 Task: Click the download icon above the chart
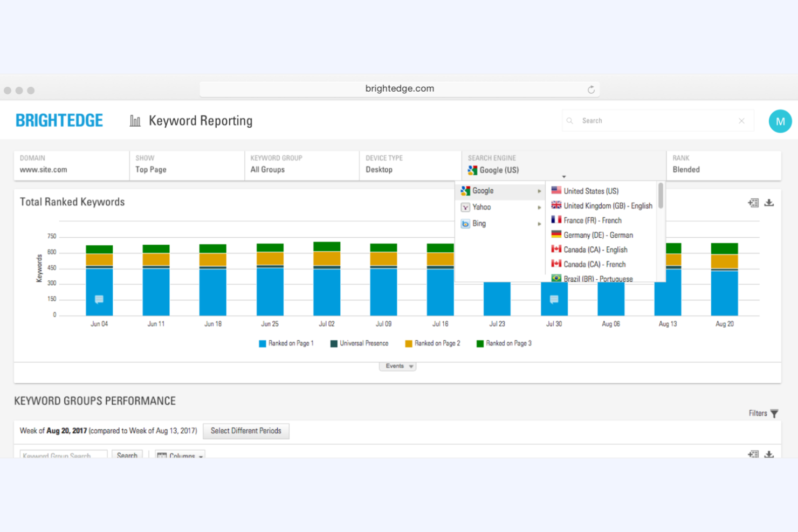[x=769, y=203]
